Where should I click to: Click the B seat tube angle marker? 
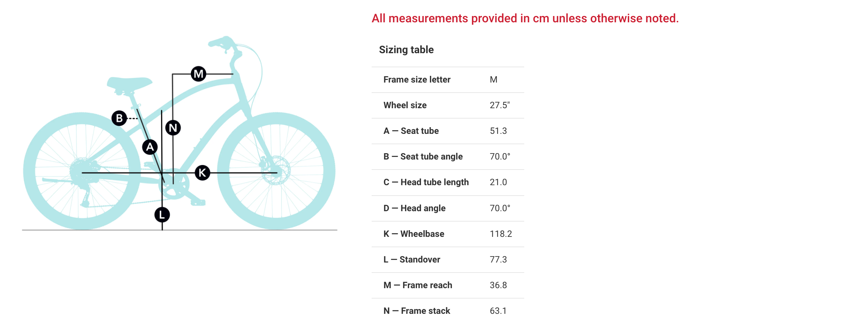[119, 118]
